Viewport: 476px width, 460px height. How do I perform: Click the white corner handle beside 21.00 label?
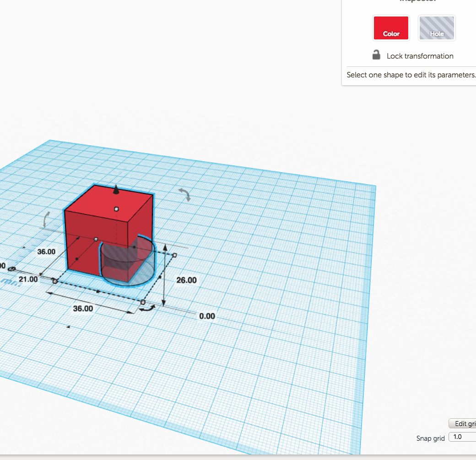coord(55,281)
